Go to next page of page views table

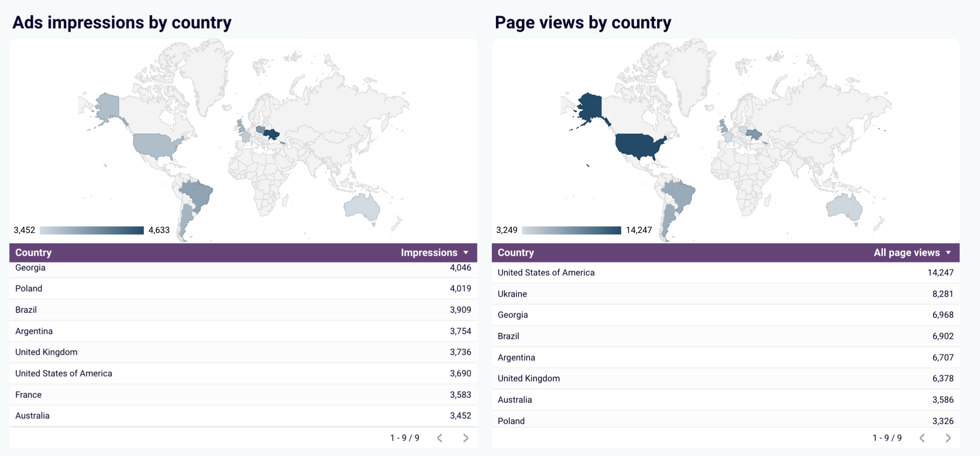948,438
